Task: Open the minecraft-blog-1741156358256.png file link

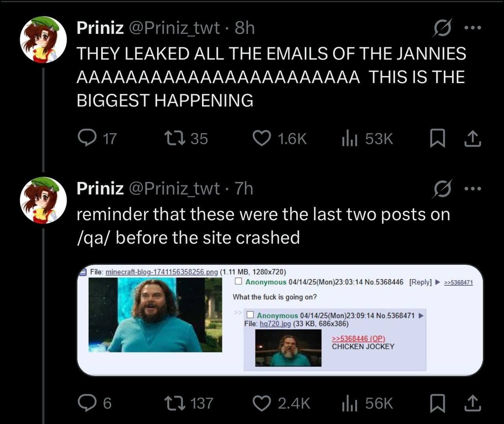Action: click(x=162, y=272)
